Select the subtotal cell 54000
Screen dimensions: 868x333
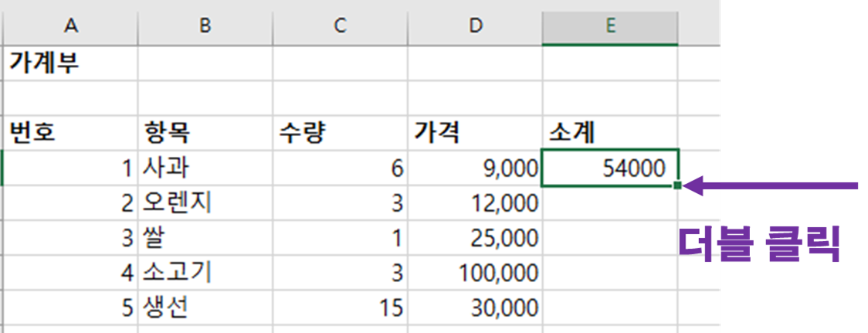pyautogui.click(x=610, y=168)
